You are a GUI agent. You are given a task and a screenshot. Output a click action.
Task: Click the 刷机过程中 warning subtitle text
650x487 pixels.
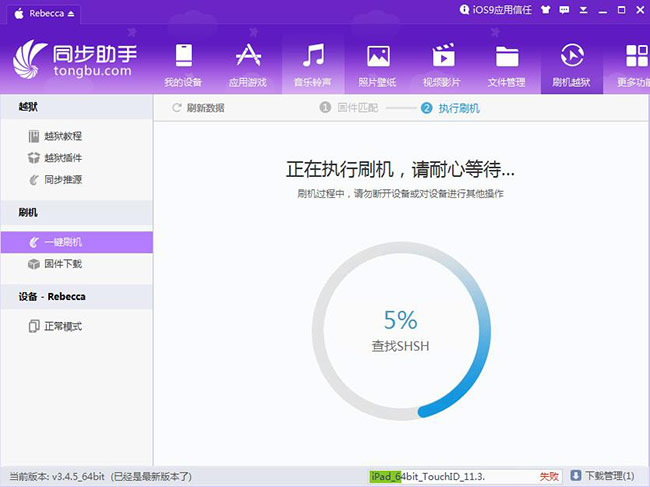click(400, 194)
